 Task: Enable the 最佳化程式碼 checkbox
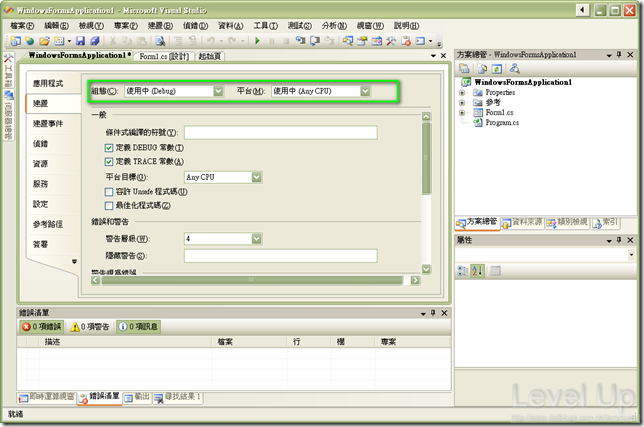click(109, 206)
